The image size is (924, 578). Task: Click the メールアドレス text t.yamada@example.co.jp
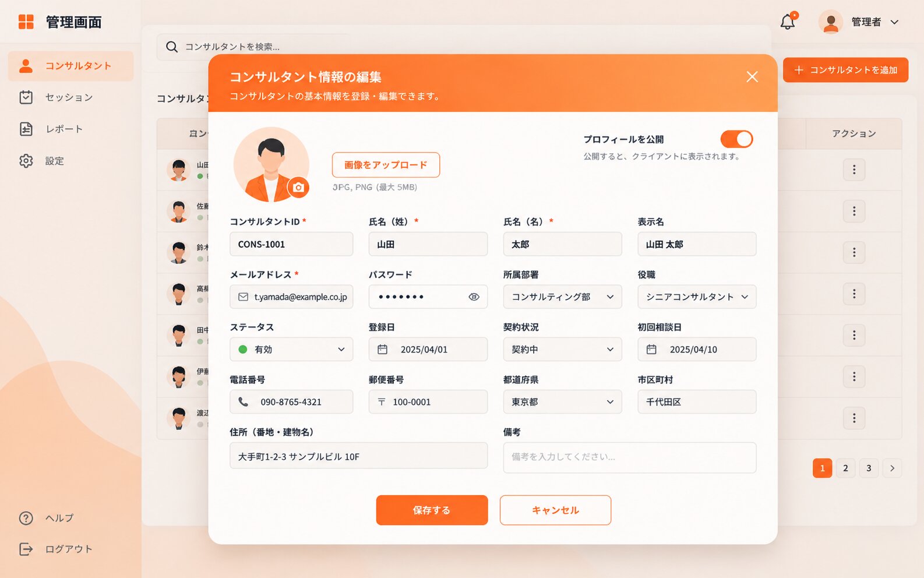coord(301,297)
